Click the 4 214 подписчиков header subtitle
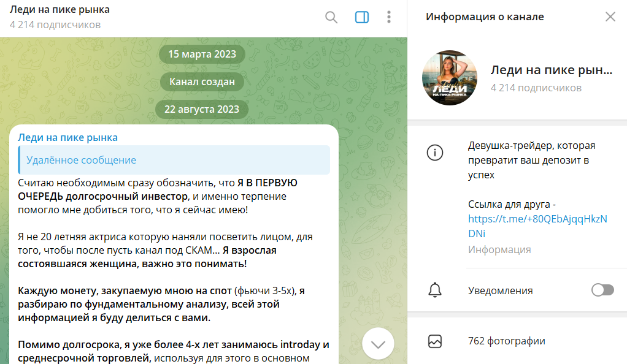Screen dimensions: 627x364 pyautogui.click(x=55, y=25)
